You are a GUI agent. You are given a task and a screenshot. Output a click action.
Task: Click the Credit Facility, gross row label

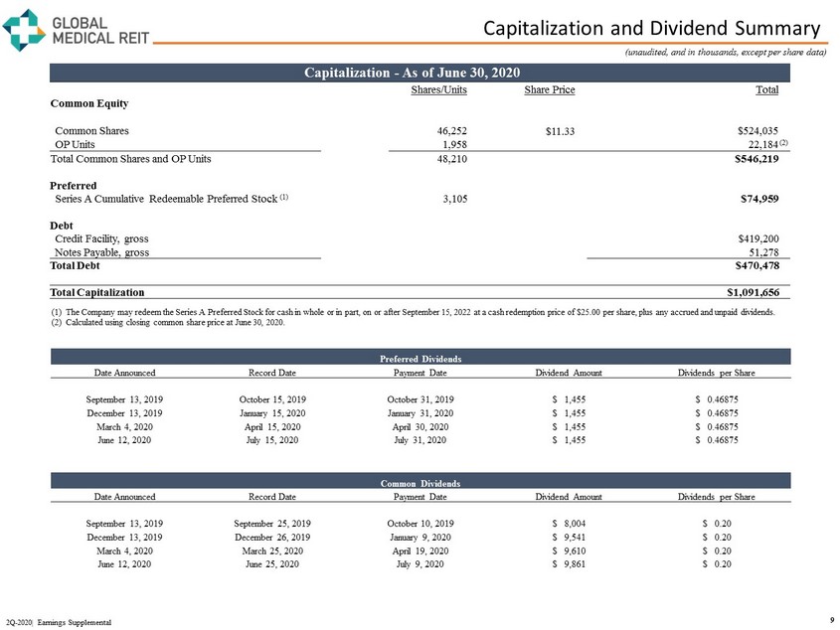click(x=102, y=238)
